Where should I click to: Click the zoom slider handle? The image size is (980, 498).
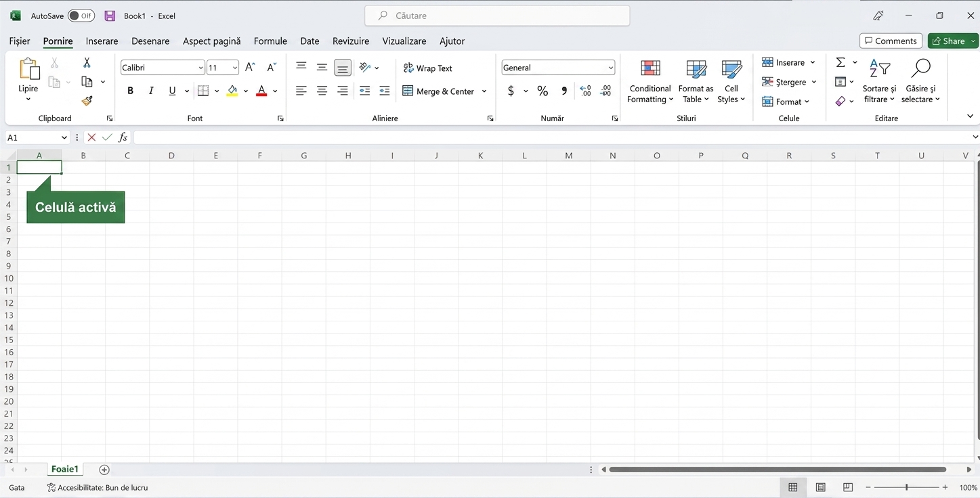coord(906,487)
